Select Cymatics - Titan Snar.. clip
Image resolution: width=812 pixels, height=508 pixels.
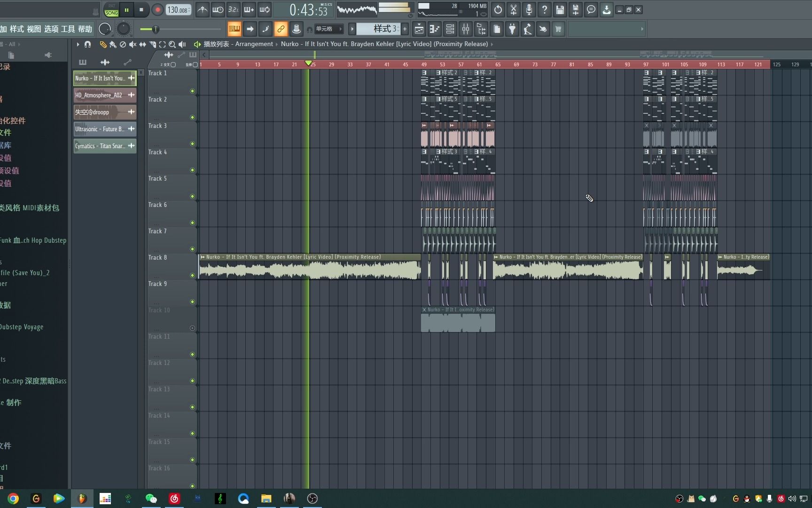[105, 146]
